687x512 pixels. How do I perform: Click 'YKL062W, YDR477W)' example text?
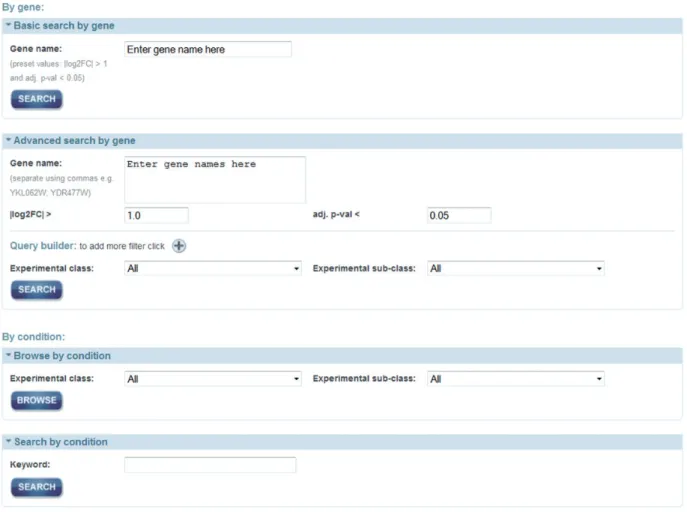click(50, 193)
